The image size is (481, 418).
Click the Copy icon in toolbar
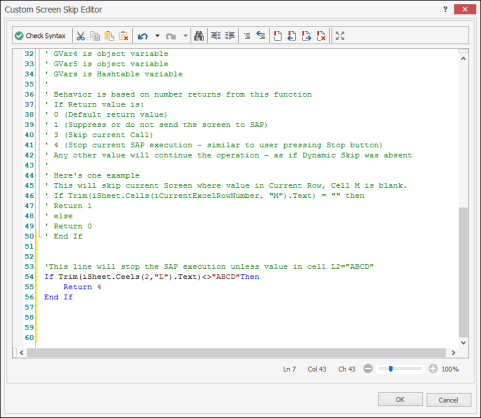pos(95,36)
